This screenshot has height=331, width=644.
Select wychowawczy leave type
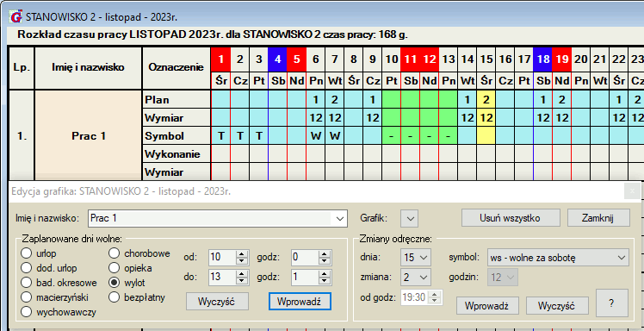coord(27,312)
